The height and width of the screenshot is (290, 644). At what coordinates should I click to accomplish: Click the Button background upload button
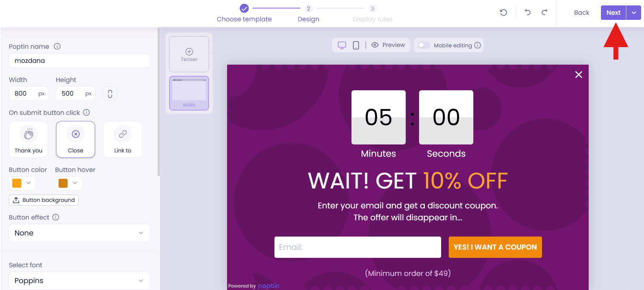click(44, 200)
